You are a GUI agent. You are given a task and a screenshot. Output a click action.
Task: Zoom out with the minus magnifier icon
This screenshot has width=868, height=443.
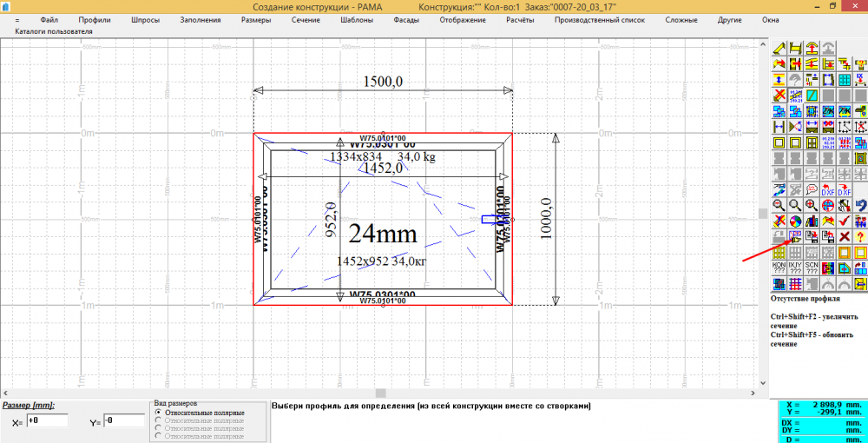pos(779,206)
